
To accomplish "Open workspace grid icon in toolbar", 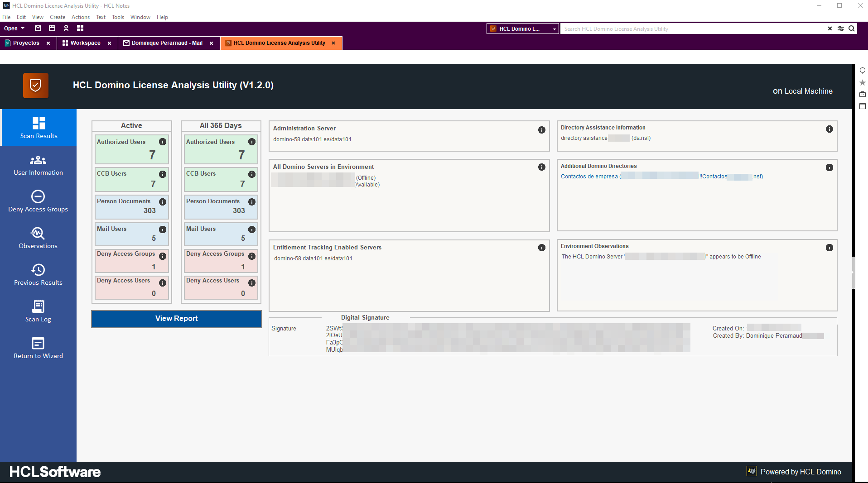I will coord(80,28).
